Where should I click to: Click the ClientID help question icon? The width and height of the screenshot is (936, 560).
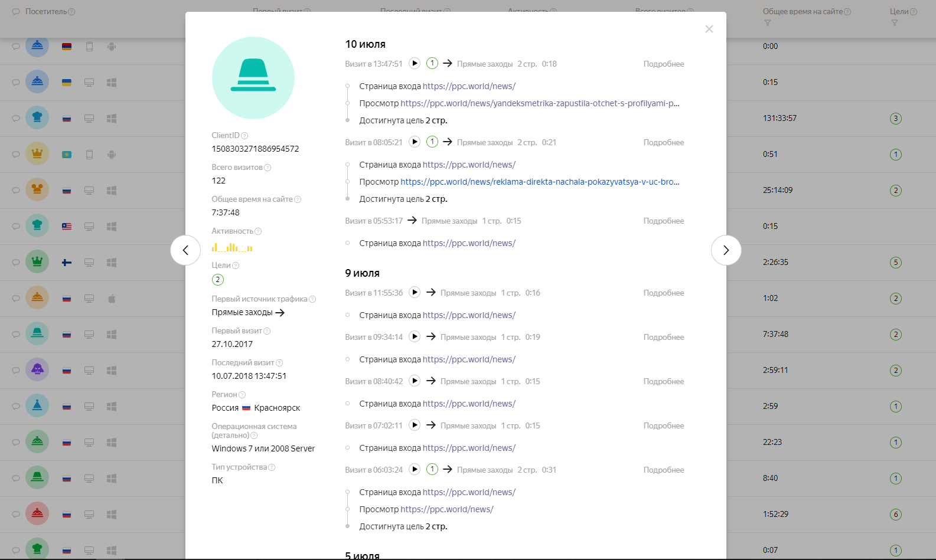click(244, 136)
